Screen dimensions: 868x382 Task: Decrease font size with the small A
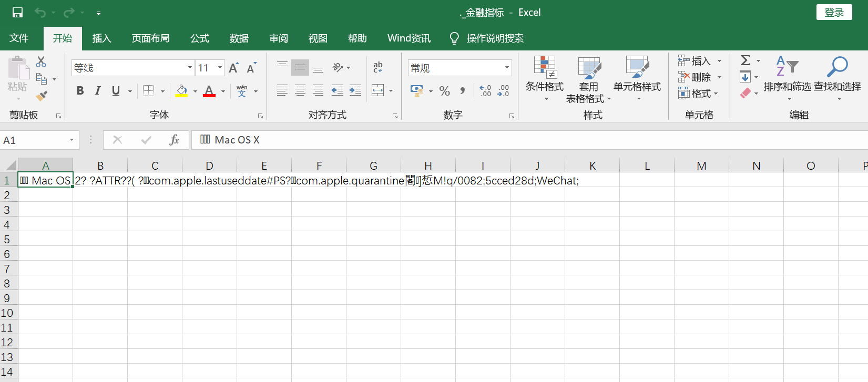click(x=251, y=68)
